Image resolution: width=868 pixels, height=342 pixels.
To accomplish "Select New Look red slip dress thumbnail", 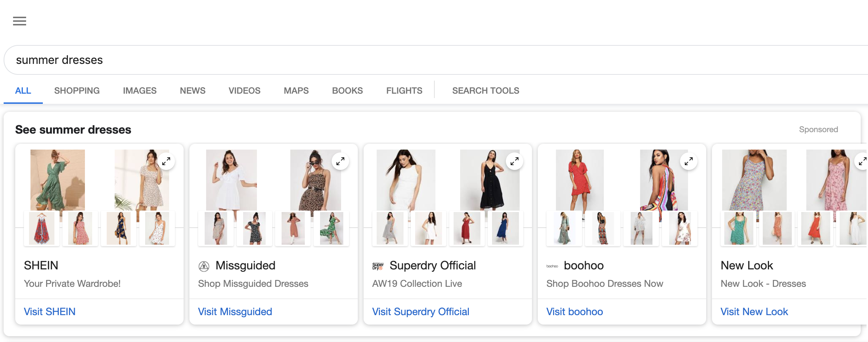I will 815,228.
